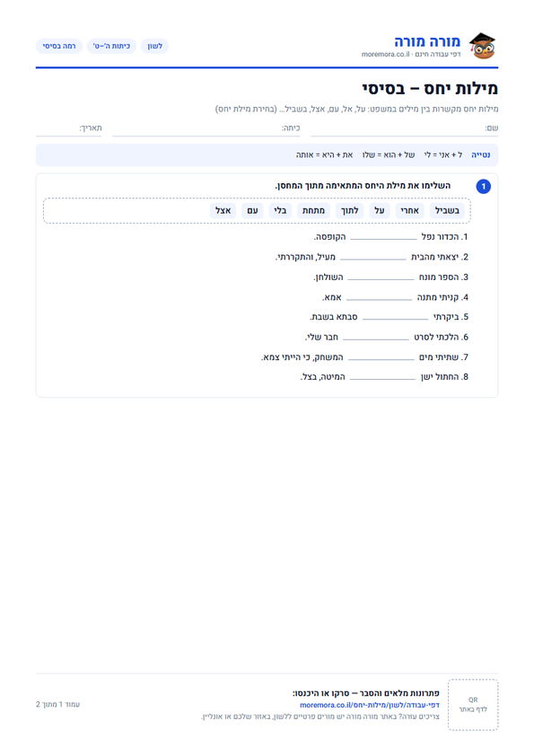Image resolution: width=534 pixels, height=756 pixels.
Task: Select the לשון tag pill
Action: pos(154,47)
